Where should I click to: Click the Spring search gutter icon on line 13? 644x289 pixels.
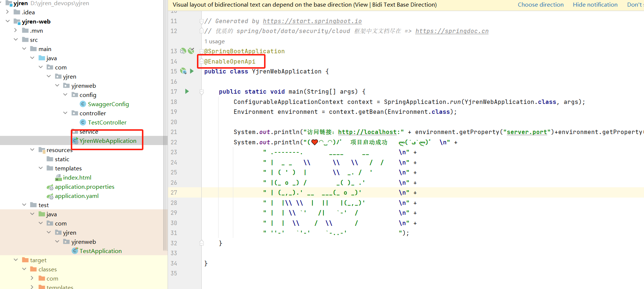pyautogui.click(x=183, y=51)
